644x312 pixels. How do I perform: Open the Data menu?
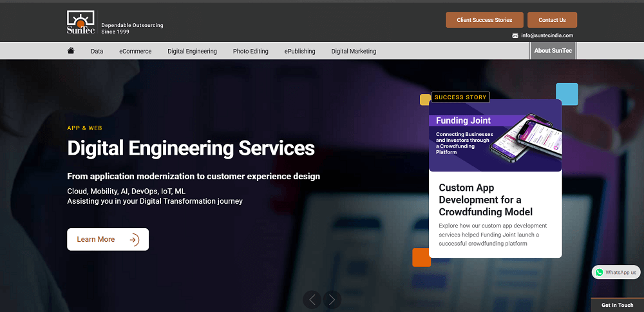[x=97, y=51]
